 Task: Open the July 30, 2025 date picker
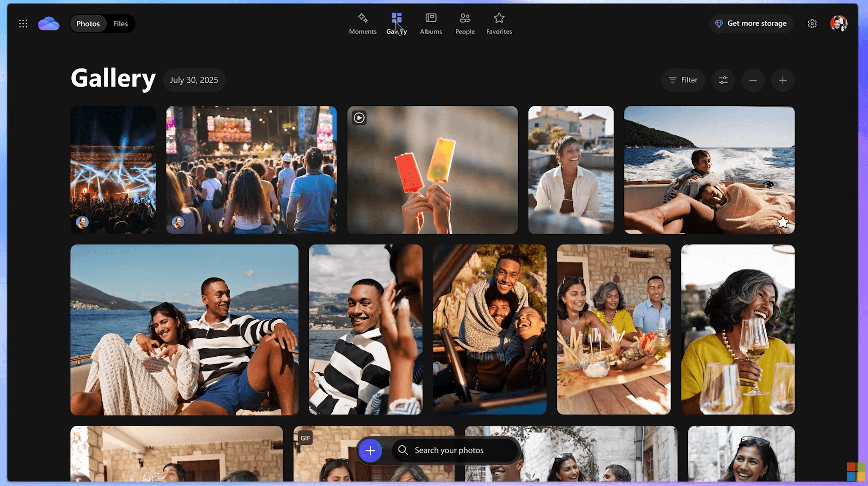click(194, 80)
